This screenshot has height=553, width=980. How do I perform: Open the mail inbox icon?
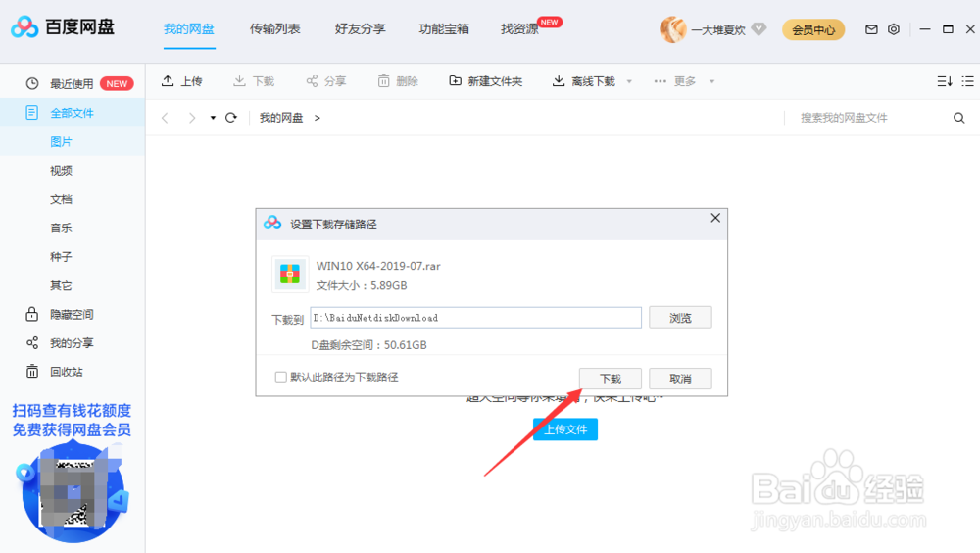pyautogui.click(x=871, y=29)
